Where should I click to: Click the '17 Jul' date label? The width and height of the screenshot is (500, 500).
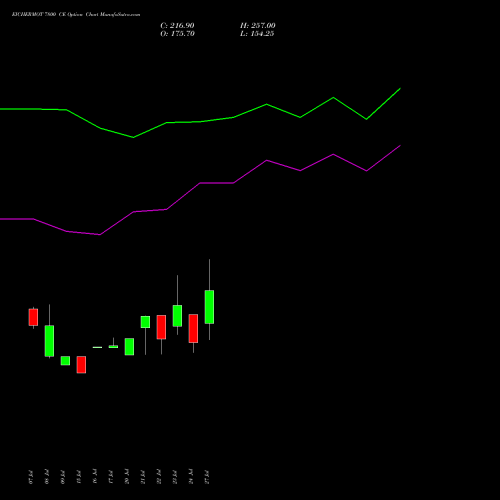[x=111, y=477]
